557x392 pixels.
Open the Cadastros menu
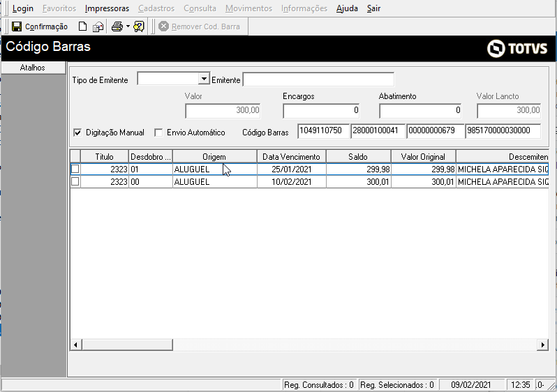(156, 8)
